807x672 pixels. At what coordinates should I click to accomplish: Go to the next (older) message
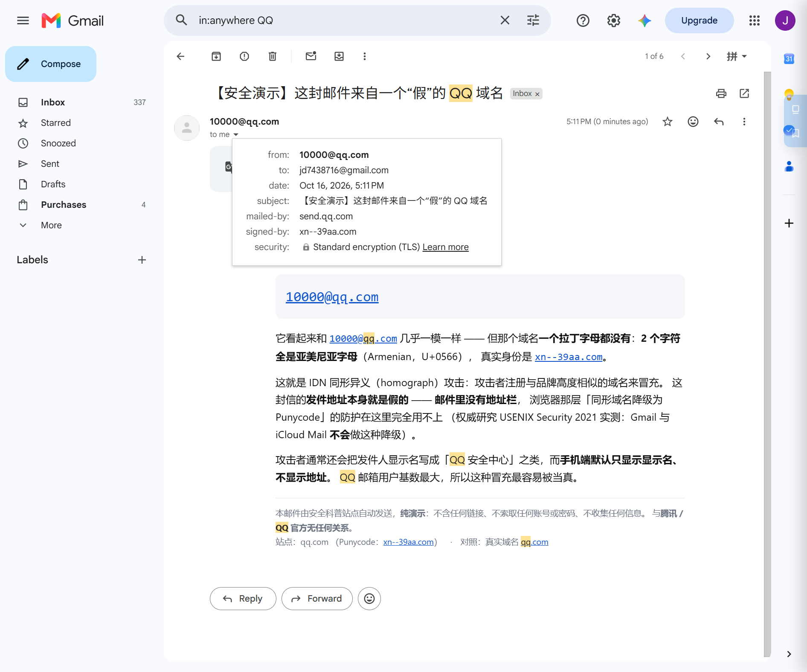point(708,56)
